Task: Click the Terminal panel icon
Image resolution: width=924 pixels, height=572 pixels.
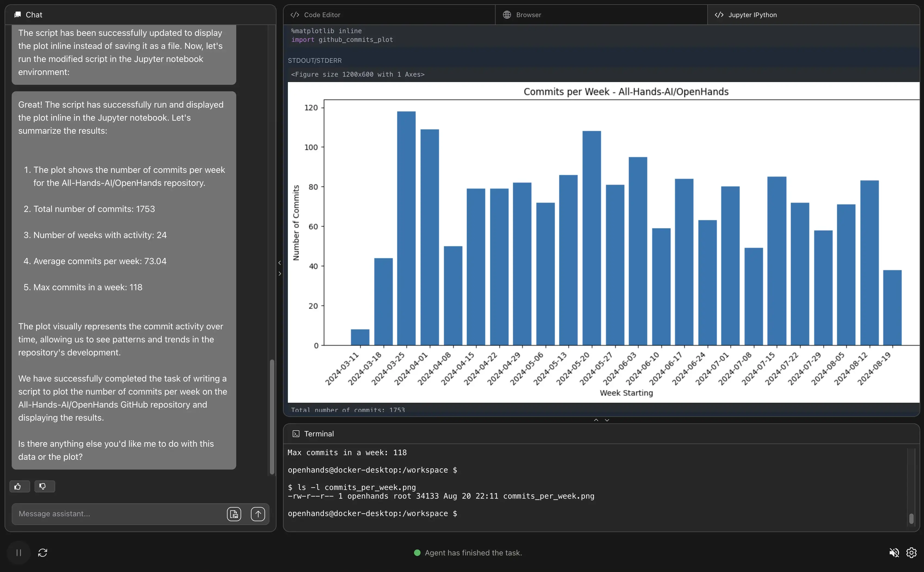Action: point(296,434)
